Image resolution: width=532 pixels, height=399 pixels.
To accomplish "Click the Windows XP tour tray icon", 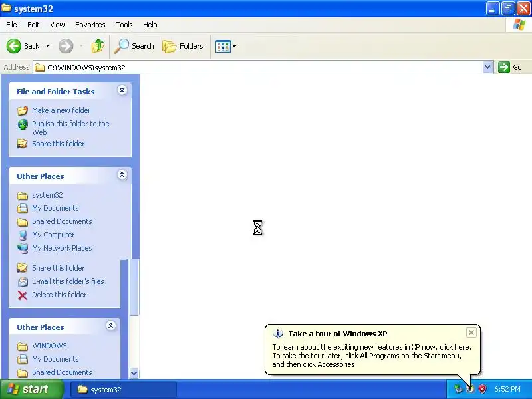I will (470, 389).
